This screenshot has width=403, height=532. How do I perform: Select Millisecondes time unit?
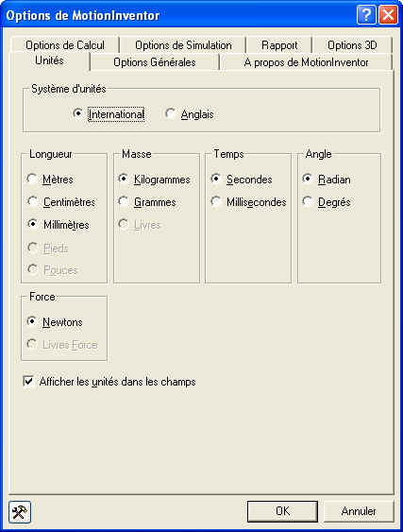(248, 202)
